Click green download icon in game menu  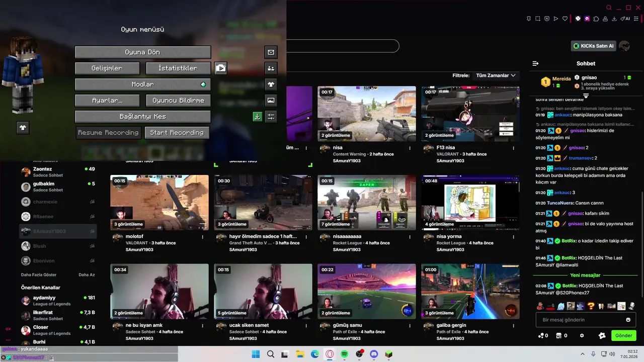(x=257, y=117)
